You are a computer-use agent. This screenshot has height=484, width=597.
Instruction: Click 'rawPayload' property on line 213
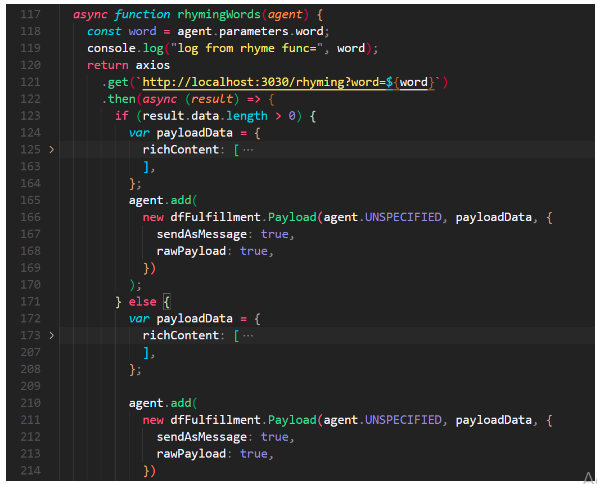coord(192,454)
